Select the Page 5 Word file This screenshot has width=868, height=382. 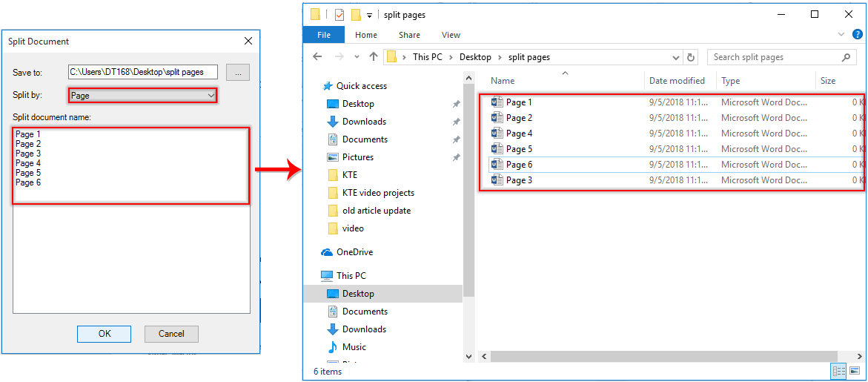coord(519,149)
